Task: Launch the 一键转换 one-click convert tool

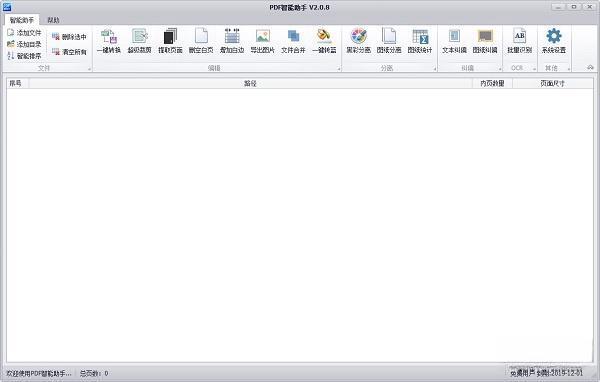Action: (x=109, y=41)
